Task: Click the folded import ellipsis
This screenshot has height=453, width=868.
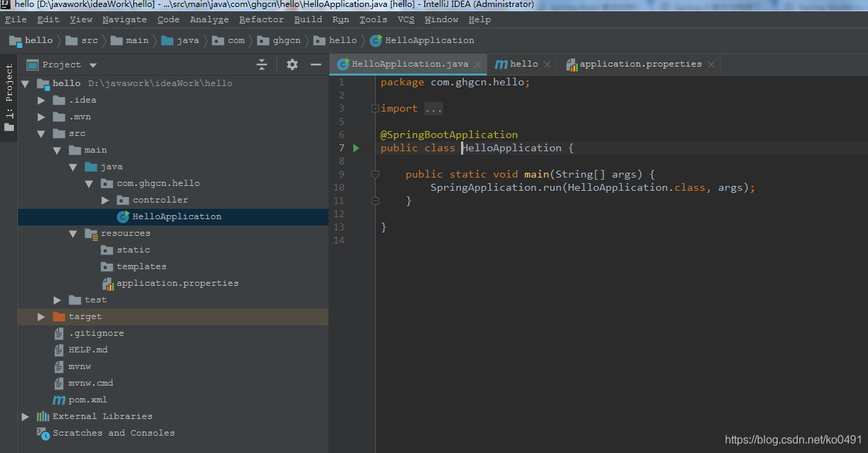Action: (x=433, y=109)
